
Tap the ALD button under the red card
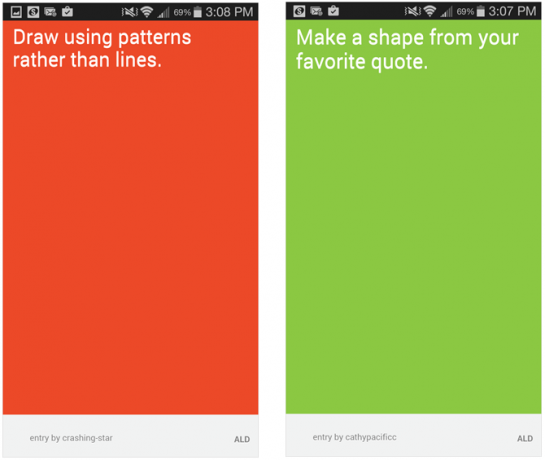click(x=242, y=439)
